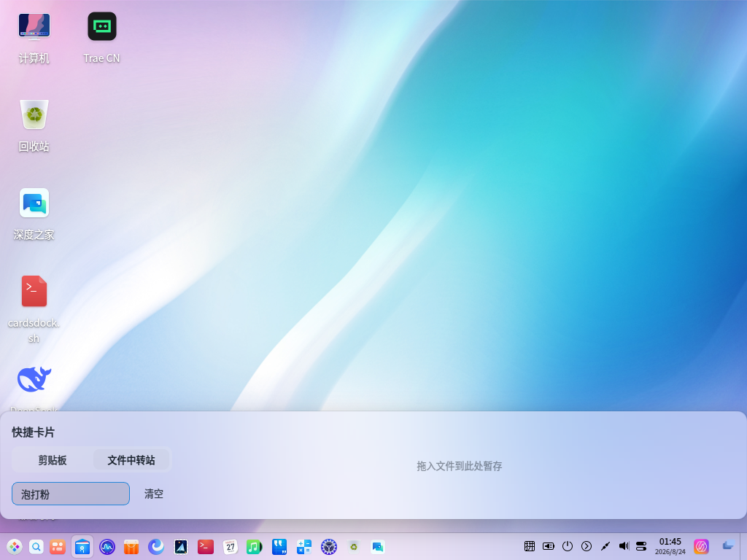Select the 计算机 desktop icon
Screen dimensions: 747x560
tap(34, 38)
